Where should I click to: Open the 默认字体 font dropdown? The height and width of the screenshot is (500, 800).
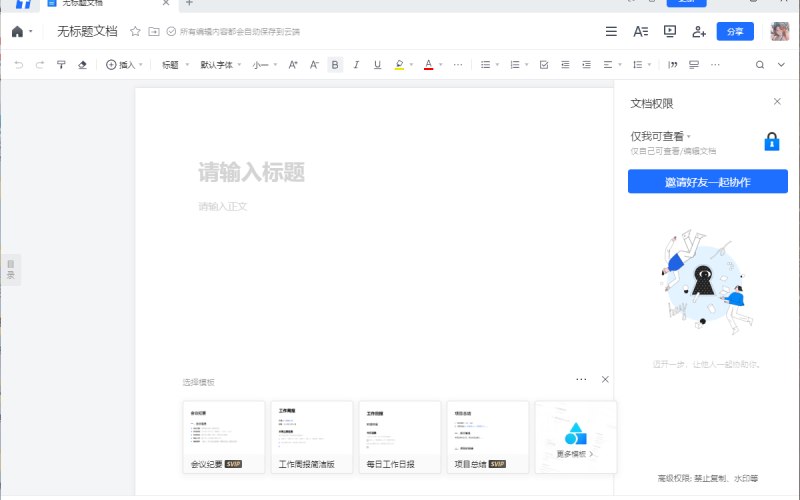click(220, 65)
